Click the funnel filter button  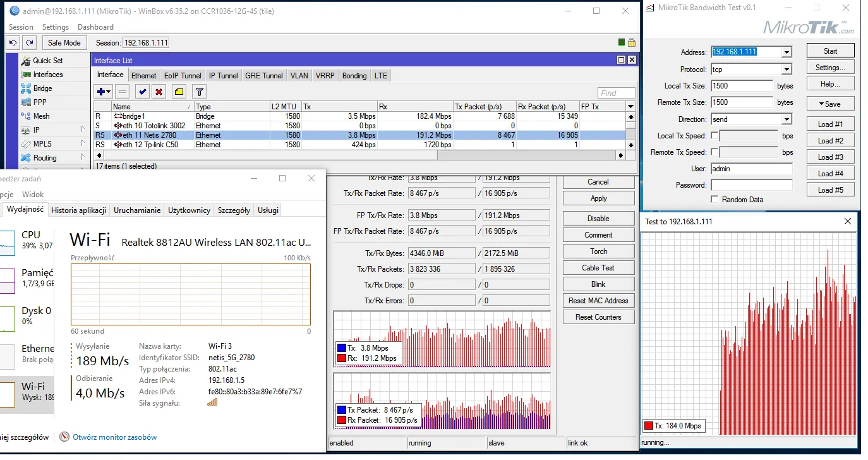(199, 92)
